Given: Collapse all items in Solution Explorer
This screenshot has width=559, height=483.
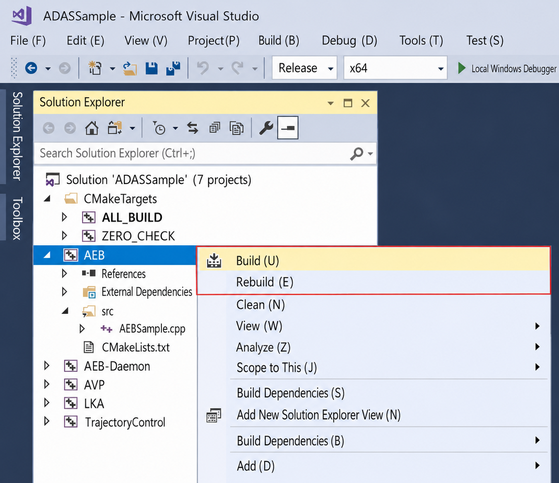Looking at the screenshot, I should pyautogui.click(x=215, y=128).
